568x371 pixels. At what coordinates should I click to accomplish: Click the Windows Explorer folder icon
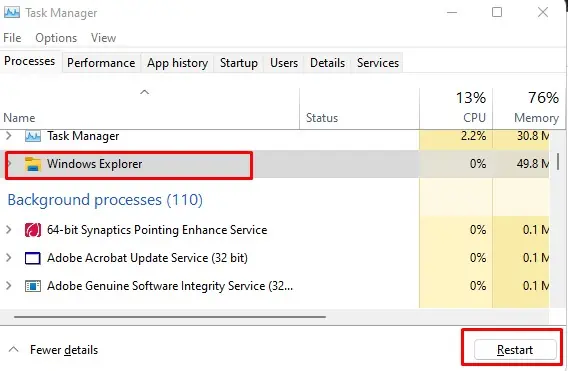coord(33,164)
